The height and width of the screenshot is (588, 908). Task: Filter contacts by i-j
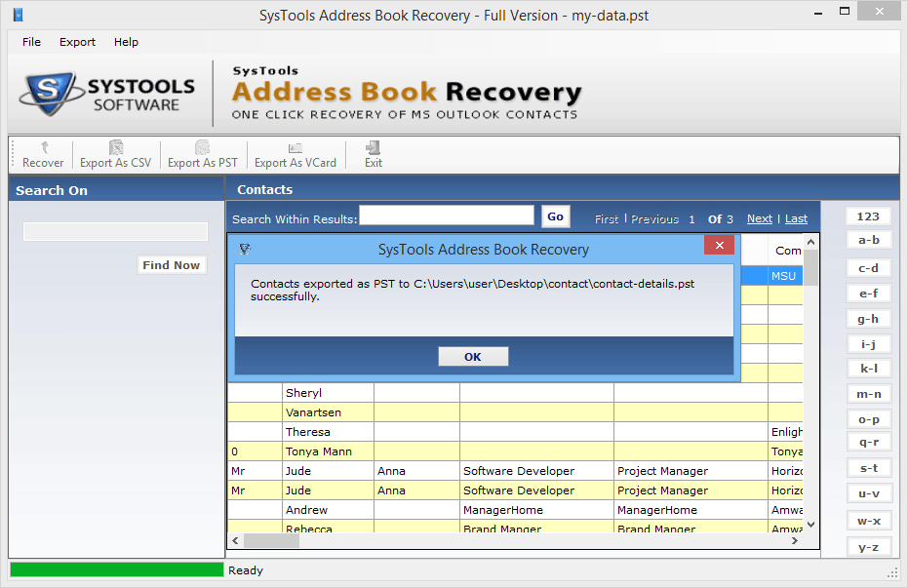coord(868,344)
